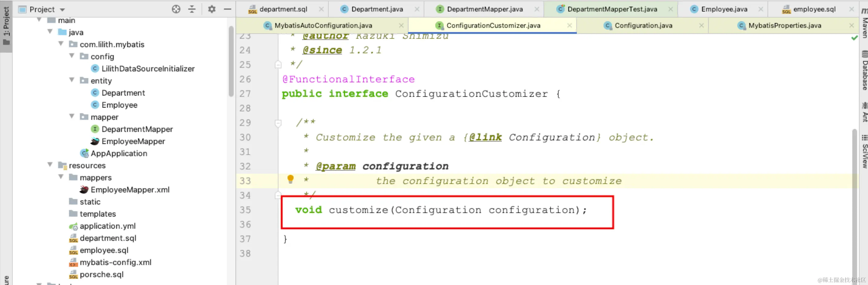Collapse the mapper package
The height and width of the screenshot is (285, 868).
pos(71,116)
